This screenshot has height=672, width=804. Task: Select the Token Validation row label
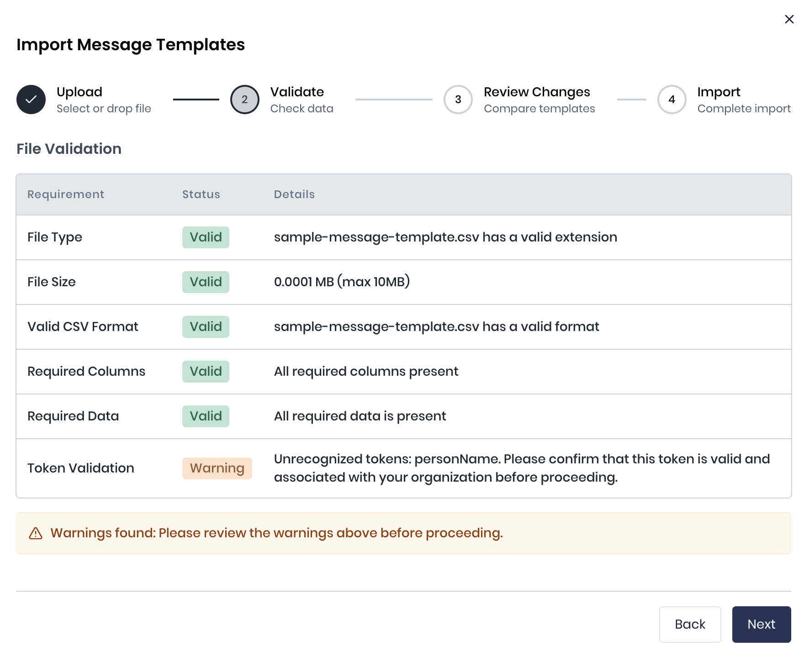point(81,468)
